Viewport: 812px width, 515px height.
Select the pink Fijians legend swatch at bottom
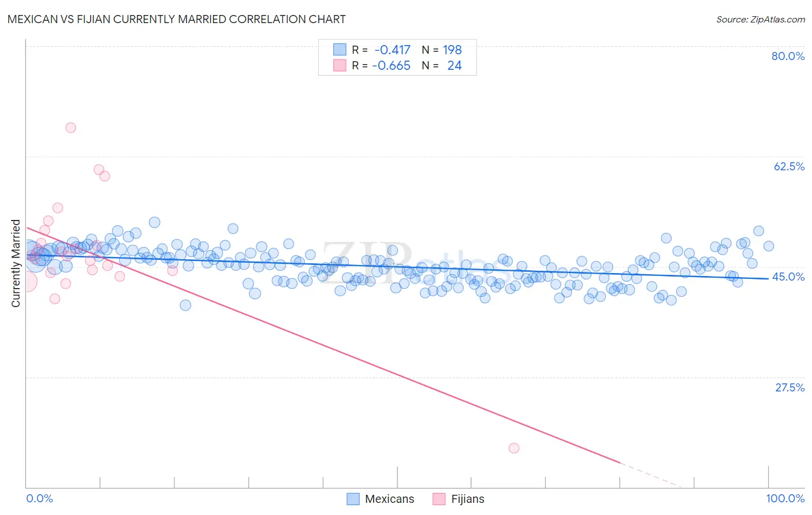(439, 499)
